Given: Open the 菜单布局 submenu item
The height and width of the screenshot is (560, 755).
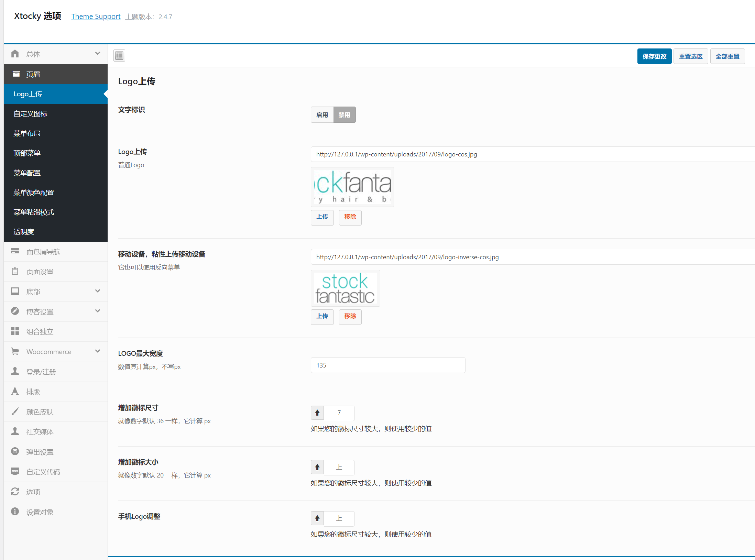Looking at the screenshot, I should coord(56,133).
